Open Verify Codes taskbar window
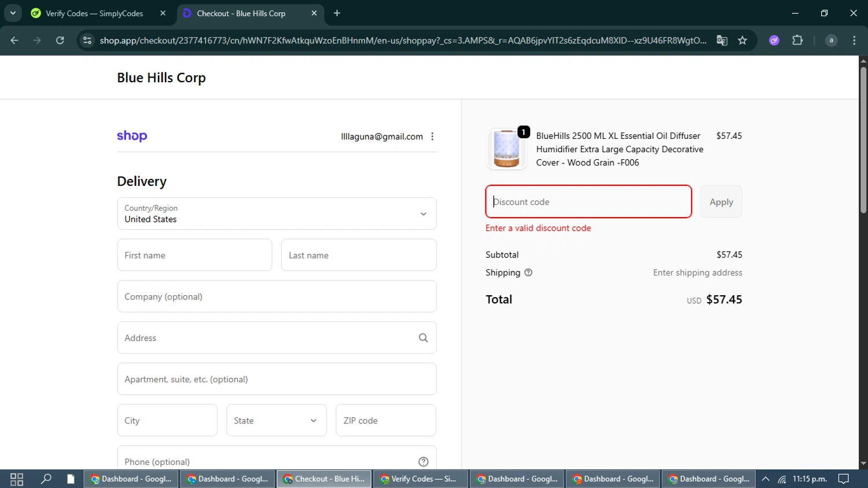Screen dimensions: 868x488 [421, 479]
